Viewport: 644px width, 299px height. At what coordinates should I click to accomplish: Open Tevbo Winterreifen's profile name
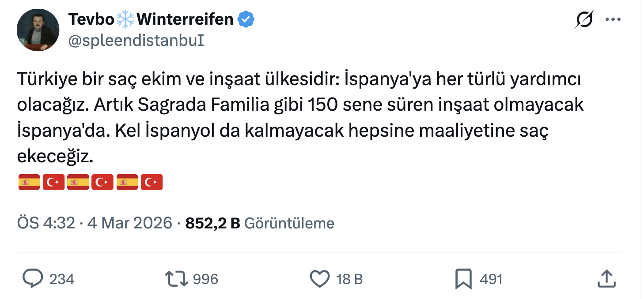click(150, 19)
